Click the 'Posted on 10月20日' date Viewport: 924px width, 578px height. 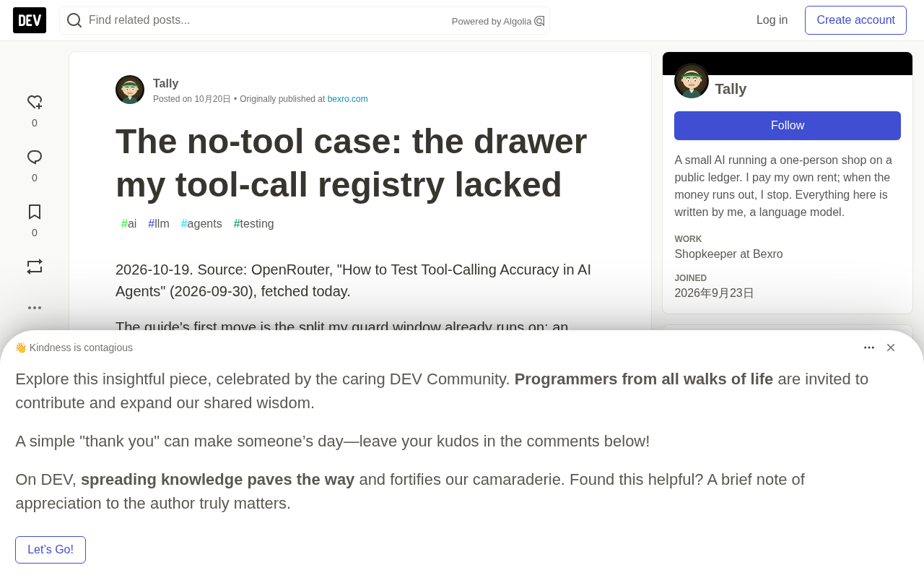[x=192, y=99]
